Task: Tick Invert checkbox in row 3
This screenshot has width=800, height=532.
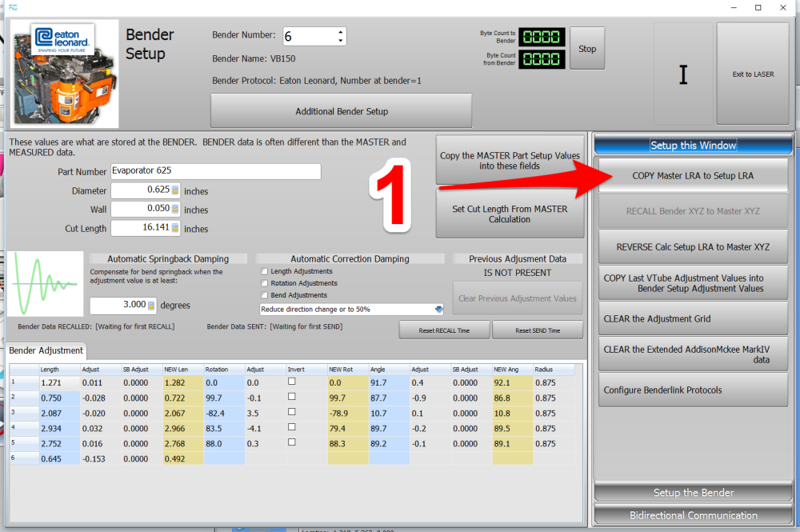Action: (x=292, y=412)
